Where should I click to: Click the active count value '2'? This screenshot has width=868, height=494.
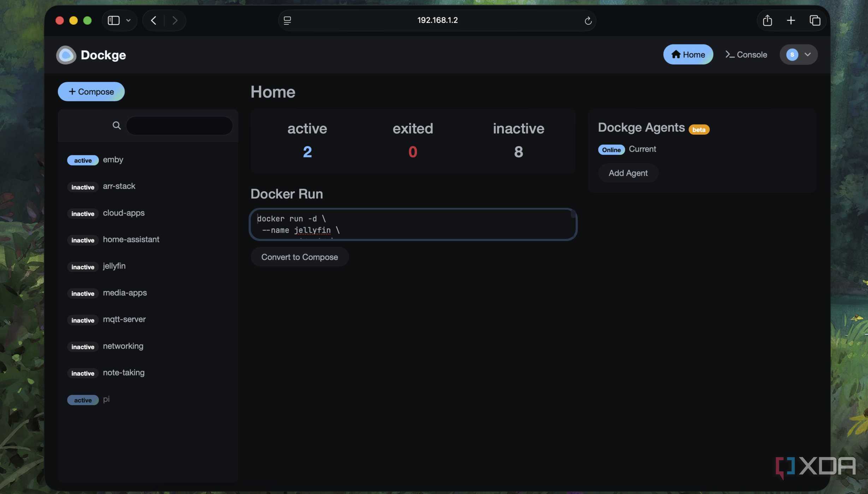tap(307, 152)
